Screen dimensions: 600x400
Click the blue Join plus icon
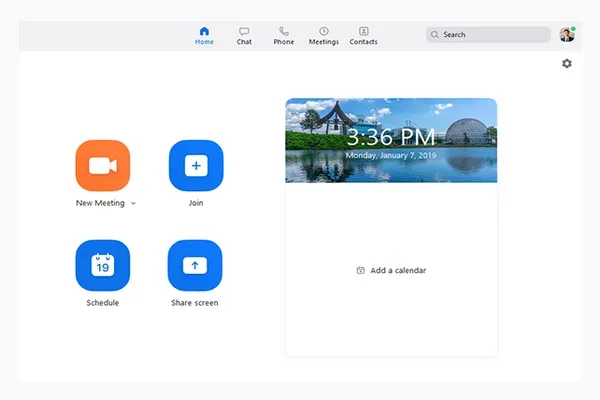196,165
